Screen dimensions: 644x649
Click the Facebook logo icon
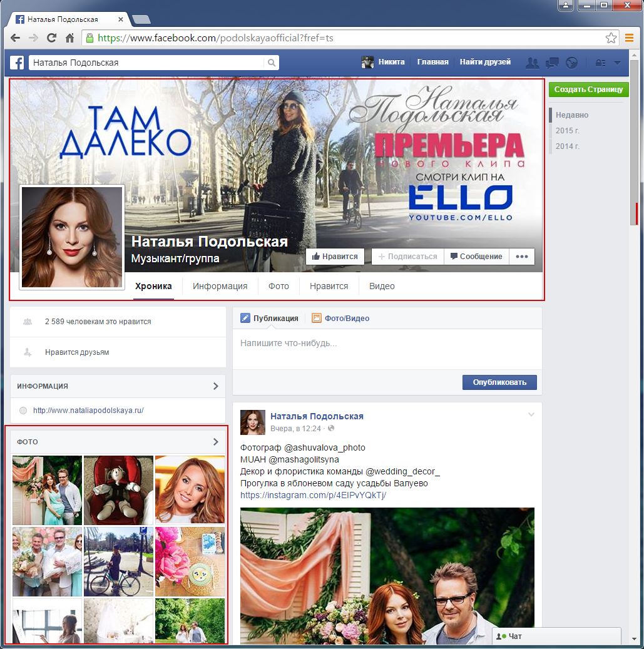click(x=17, y=63)
